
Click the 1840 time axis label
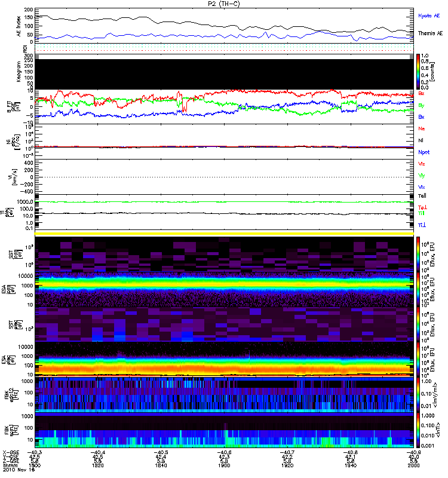click(x=161, y=465)
